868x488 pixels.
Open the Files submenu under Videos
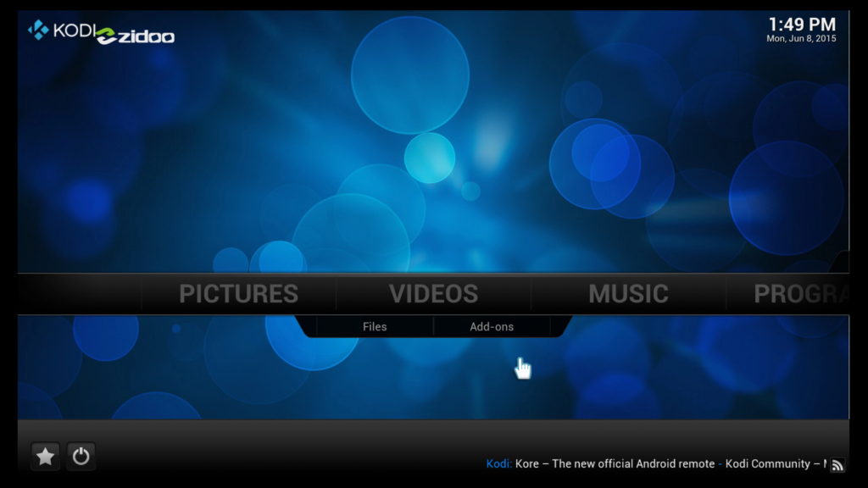click(x=375, y=326)
